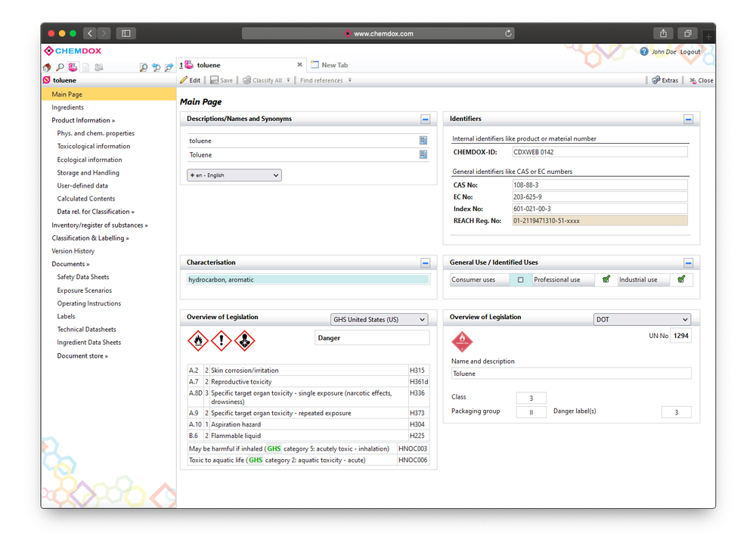Open Ingredients in the sidebar
756x540 pixels.
[x=67, y=107]
